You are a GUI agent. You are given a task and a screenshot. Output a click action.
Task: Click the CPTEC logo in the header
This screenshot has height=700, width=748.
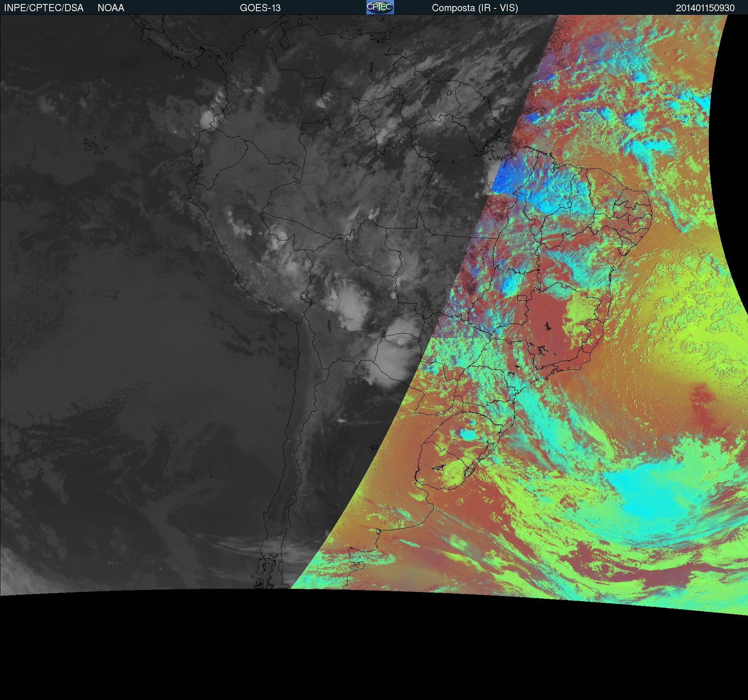[380, 7]
